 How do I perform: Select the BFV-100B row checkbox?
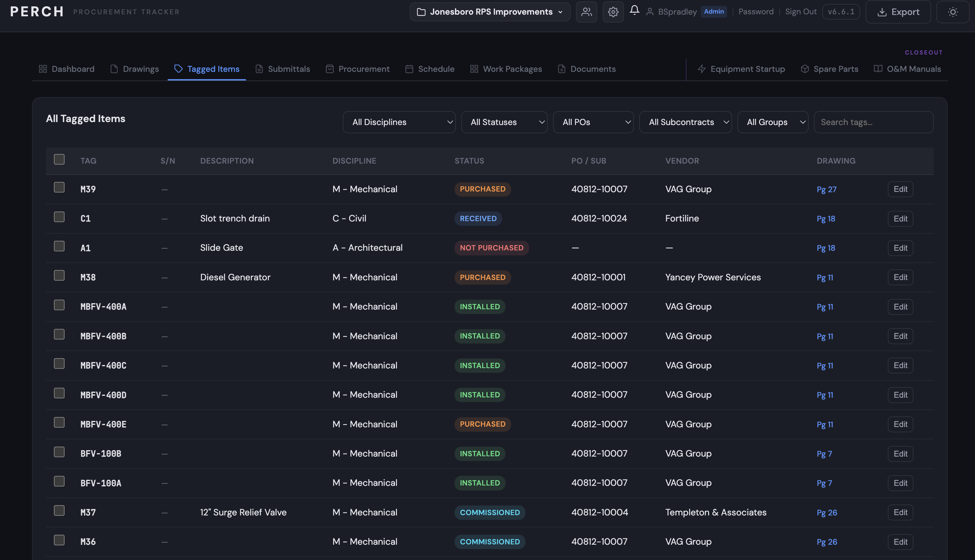[x=59, y=452]
